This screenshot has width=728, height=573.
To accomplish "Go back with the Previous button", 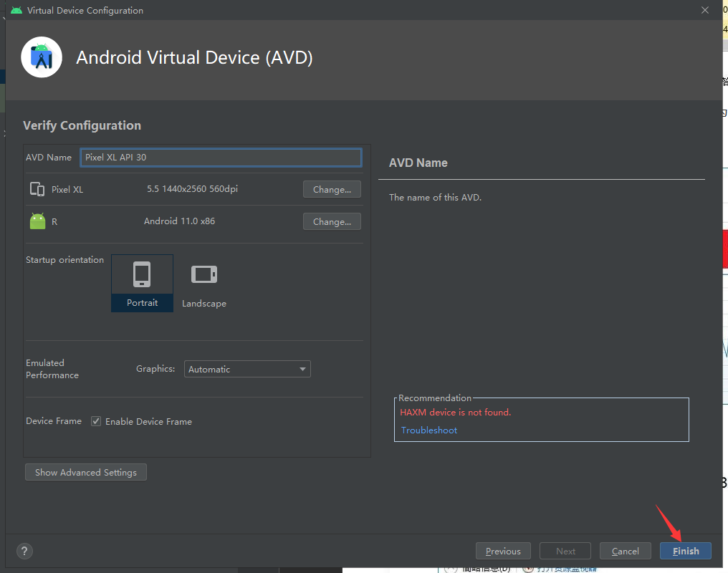I will click(x=503, y=551).
